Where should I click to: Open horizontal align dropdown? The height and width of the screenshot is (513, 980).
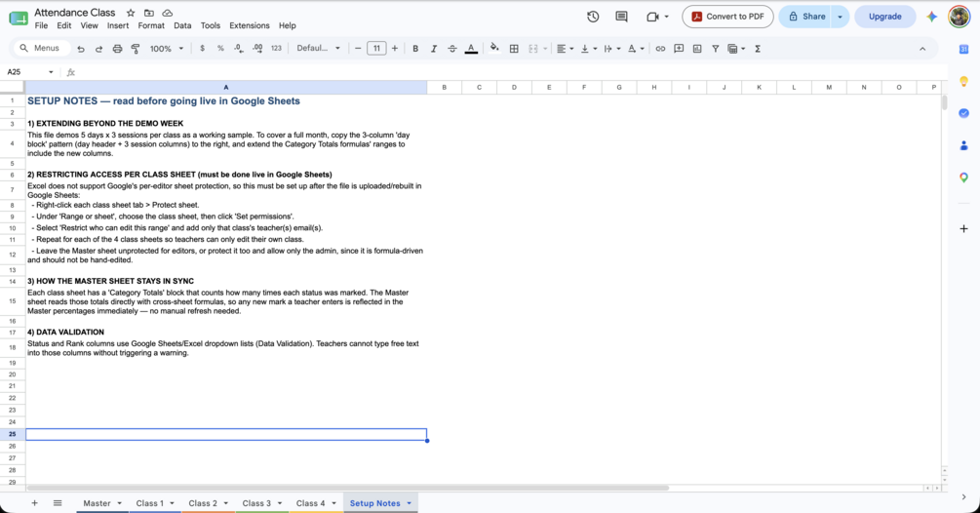coord(564,48)
